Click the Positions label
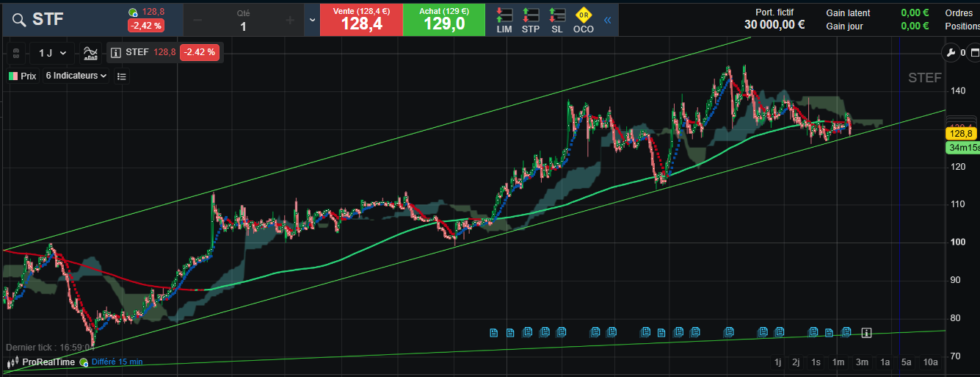 [x=962, y=26]
